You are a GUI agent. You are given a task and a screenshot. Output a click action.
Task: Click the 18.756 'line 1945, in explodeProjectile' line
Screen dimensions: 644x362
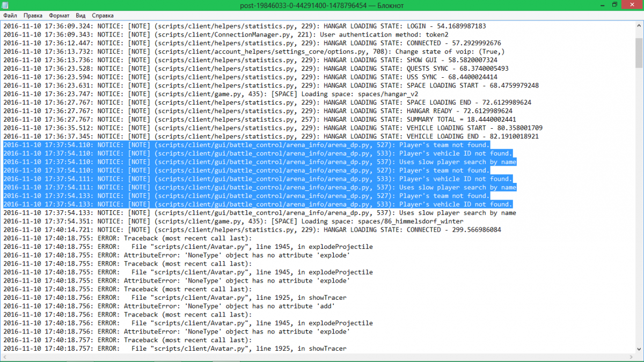[x=188, y=323]
